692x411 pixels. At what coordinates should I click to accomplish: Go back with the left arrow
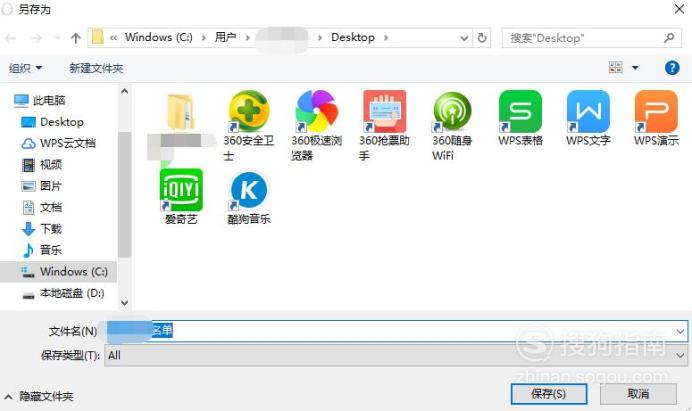[11, 38]
